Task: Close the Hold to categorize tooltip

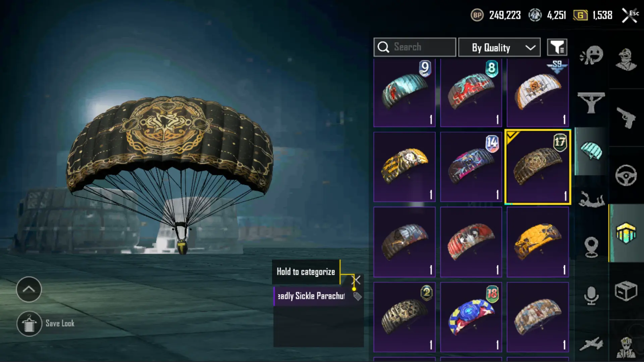Action: [x=357, y=280]
